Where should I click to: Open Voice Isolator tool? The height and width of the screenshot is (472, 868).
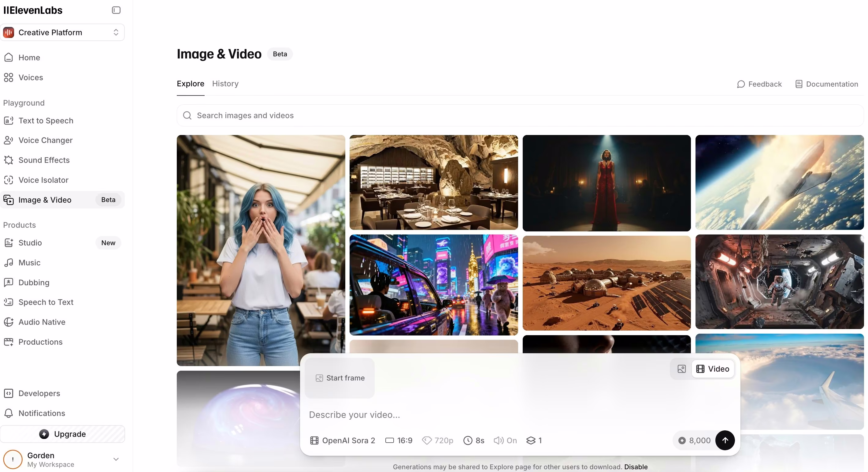tap(43, 180)
